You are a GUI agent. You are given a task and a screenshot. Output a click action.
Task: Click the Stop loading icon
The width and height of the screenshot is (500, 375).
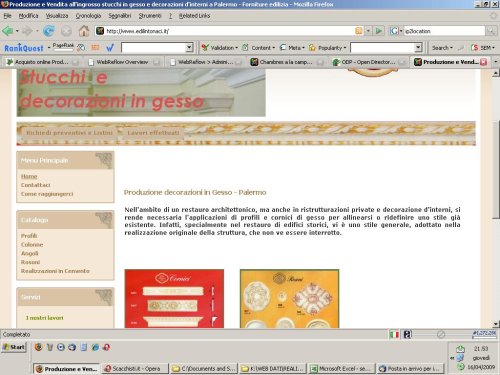[x=66, y=31]
